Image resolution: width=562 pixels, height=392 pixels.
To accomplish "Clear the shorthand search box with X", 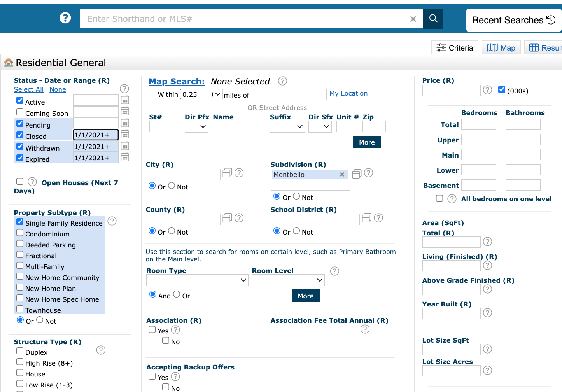I will (413, 19).
